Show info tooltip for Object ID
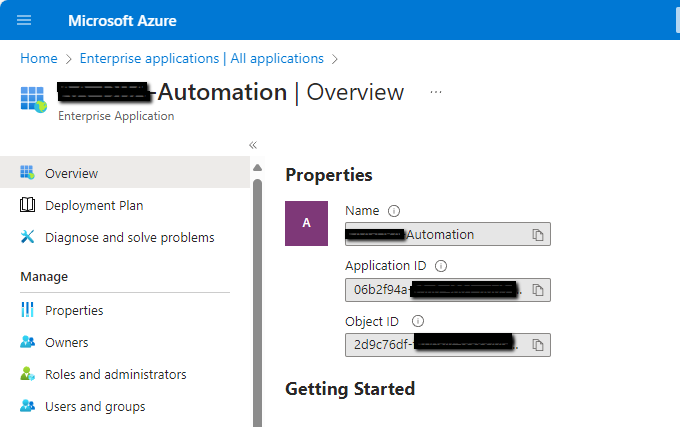The height and width of the screenshot is (427, 680). pos(418,321)
